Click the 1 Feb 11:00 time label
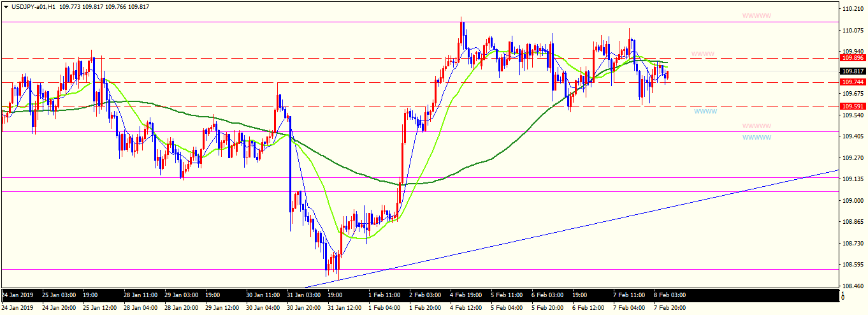 coord(384,295)
